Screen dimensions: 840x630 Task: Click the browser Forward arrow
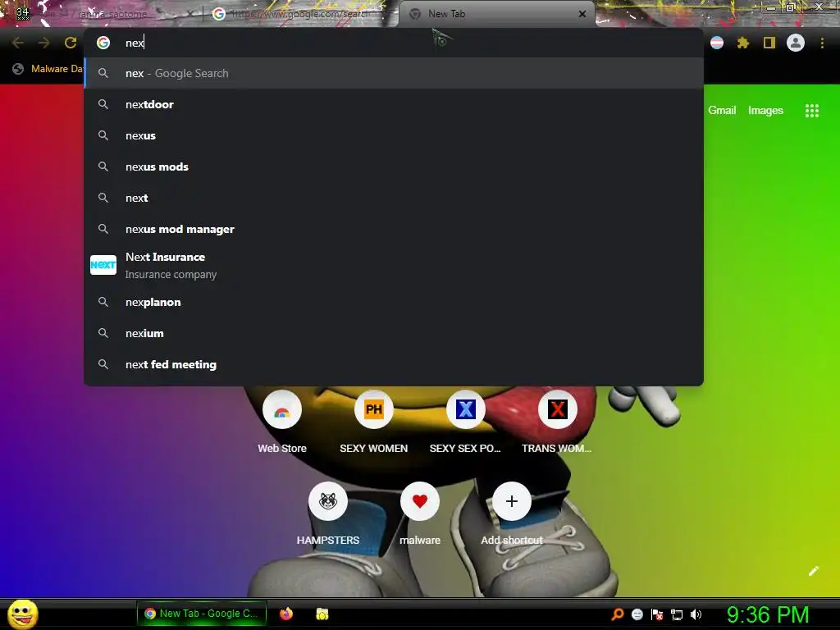tap(44, 43)
